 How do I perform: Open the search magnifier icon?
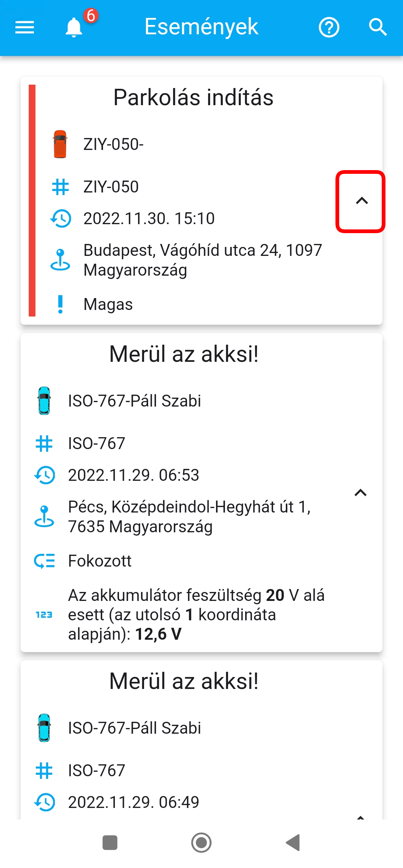click(378, 27)
